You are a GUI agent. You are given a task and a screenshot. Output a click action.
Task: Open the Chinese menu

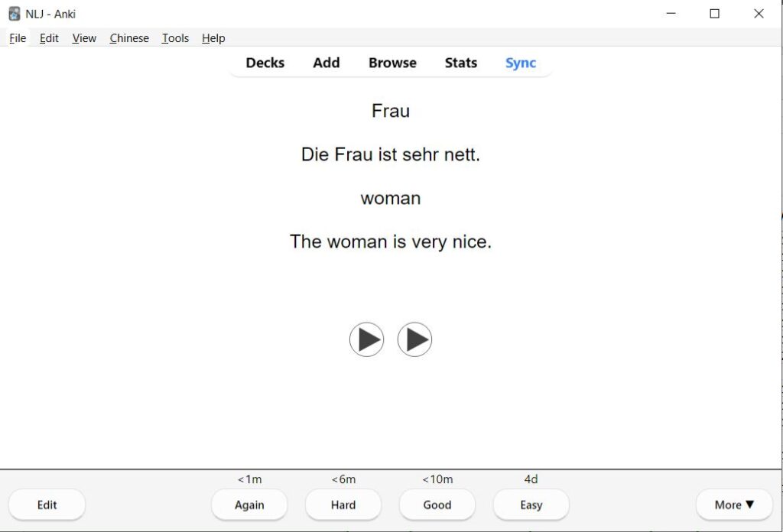[128, 38]
